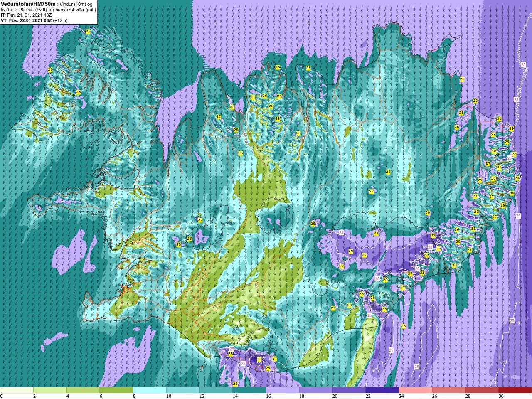Select the dark teal 14–16 m/s legend swatch
Image resolution: width=532 pixels, height=399 pixels.
249,390
